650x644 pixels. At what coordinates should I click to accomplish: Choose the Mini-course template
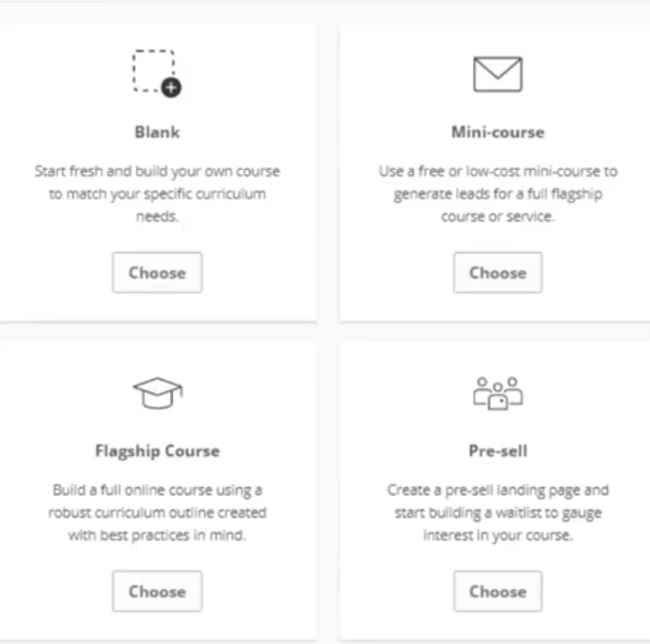pos(497,273)
